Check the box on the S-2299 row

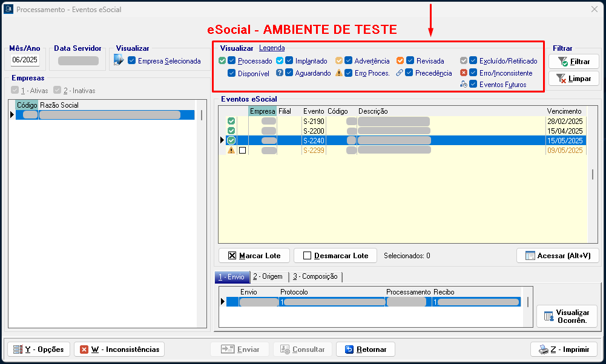(x=243, y=151)
